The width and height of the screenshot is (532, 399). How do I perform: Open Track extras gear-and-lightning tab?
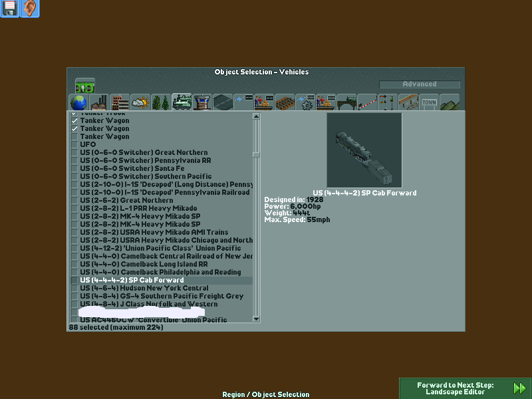tap(306, 102)
